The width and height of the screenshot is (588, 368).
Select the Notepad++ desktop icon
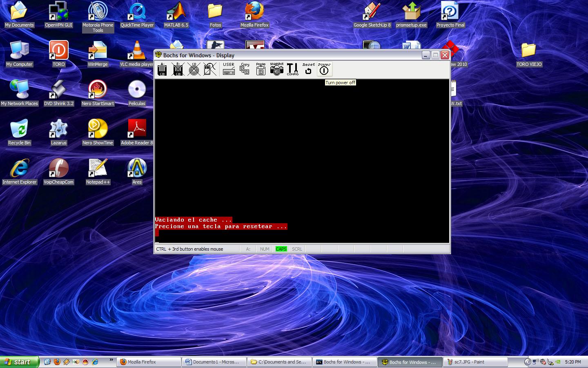pyautogui.click(x=98, y=172)
